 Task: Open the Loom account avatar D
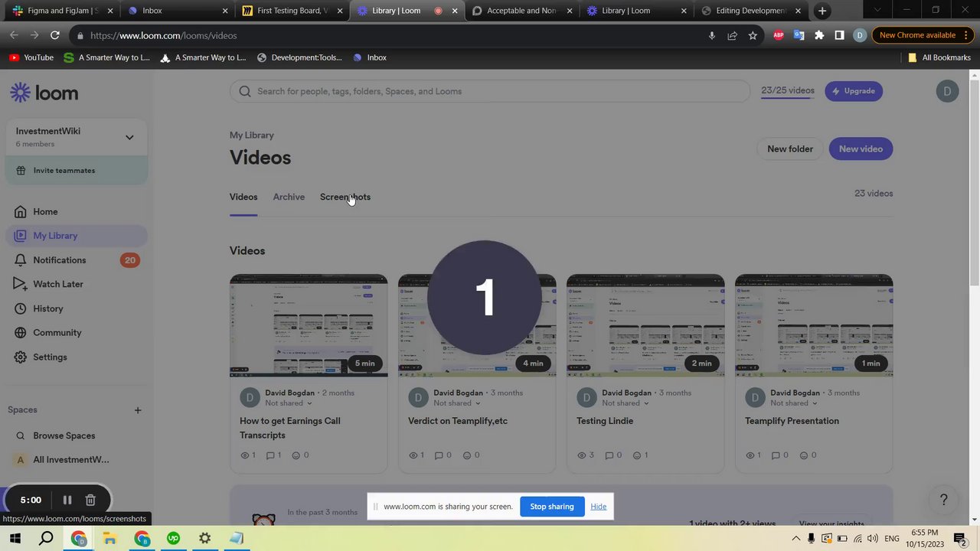(947, 91)
